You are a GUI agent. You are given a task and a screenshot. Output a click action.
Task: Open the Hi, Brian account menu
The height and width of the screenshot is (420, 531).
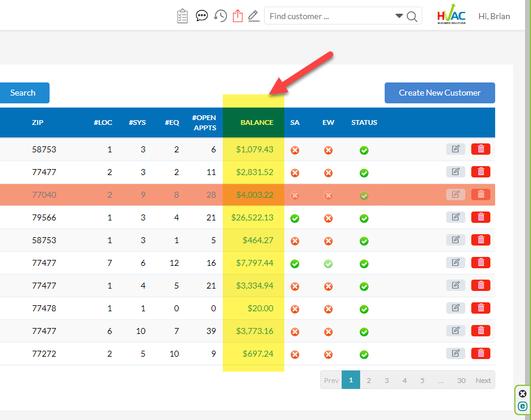(x=494, y=16)
